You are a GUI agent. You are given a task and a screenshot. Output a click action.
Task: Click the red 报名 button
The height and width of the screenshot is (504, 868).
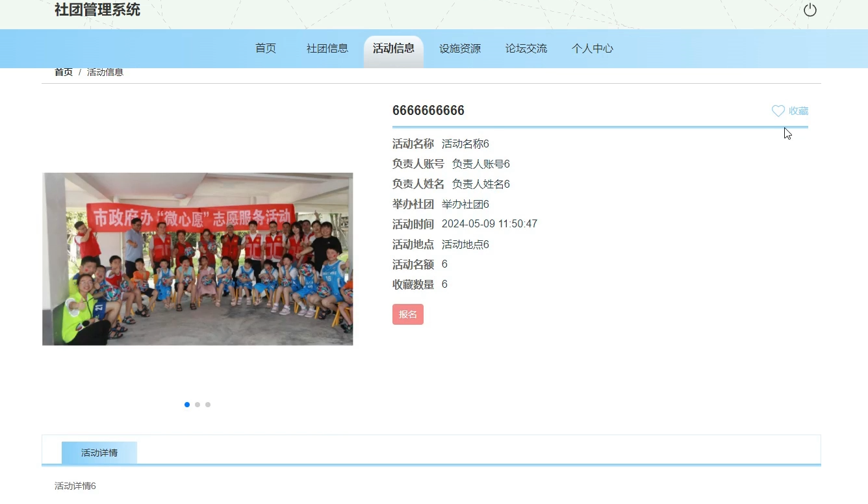pos(408,314)
